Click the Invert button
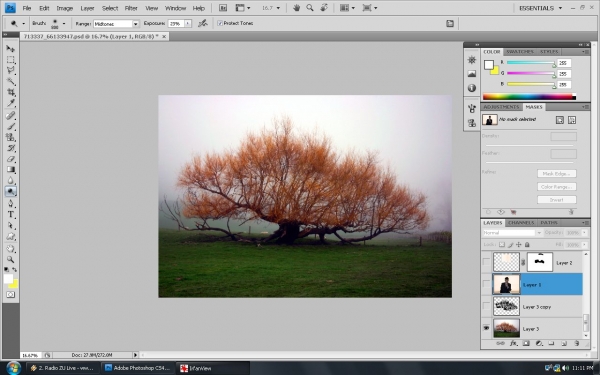The width and height of the screenshot is (600, 375). click(557, 200)
